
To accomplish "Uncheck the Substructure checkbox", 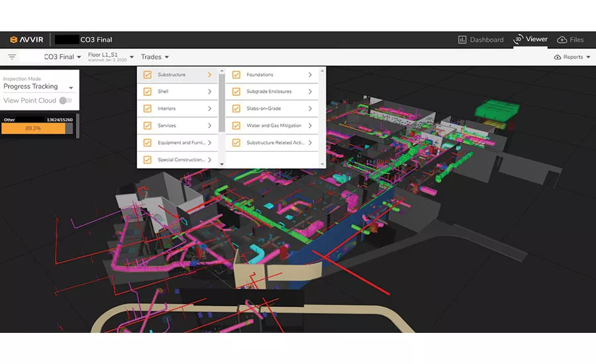I will click(148, 75).
